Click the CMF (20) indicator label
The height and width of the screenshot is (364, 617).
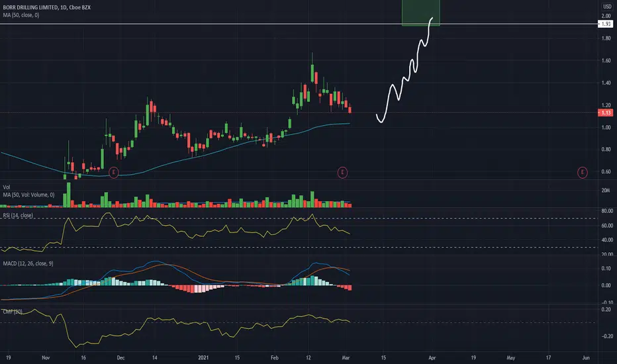point(13,312)
